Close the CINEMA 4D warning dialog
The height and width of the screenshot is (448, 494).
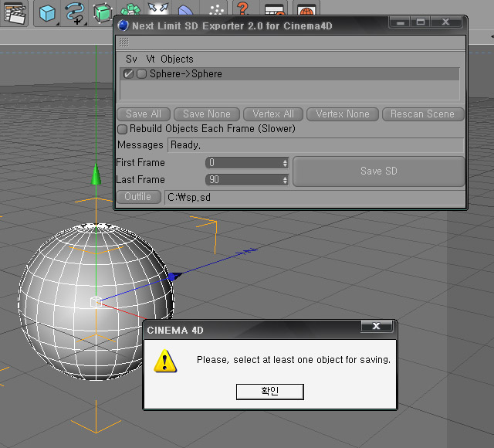[x=376, y=326]
